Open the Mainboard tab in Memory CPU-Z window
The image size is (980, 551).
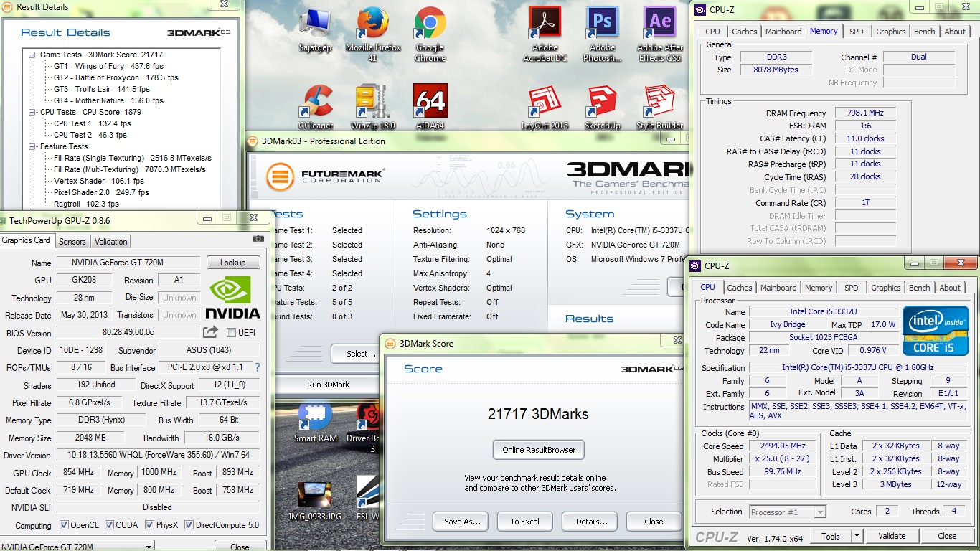pyautogui.click(x=783, y=32)
